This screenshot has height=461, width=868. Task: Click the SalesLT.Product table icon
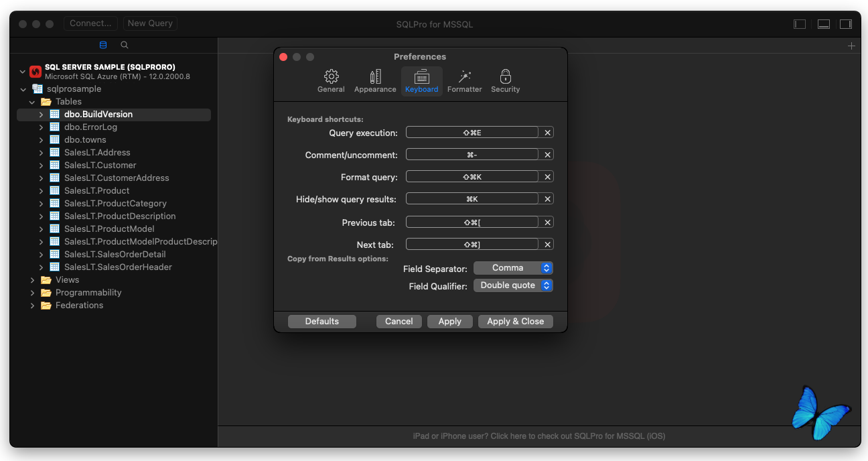tap(55, 191)
